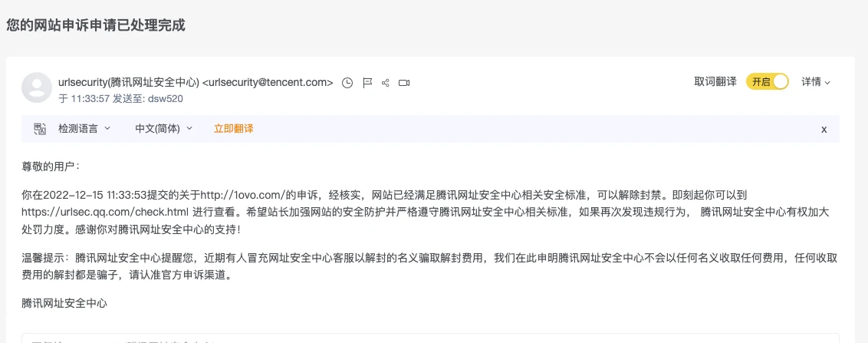The width and height of the screenshot is (868, 343).
Task: Expand the 详情 details dropdown
Action: [816, 81]
